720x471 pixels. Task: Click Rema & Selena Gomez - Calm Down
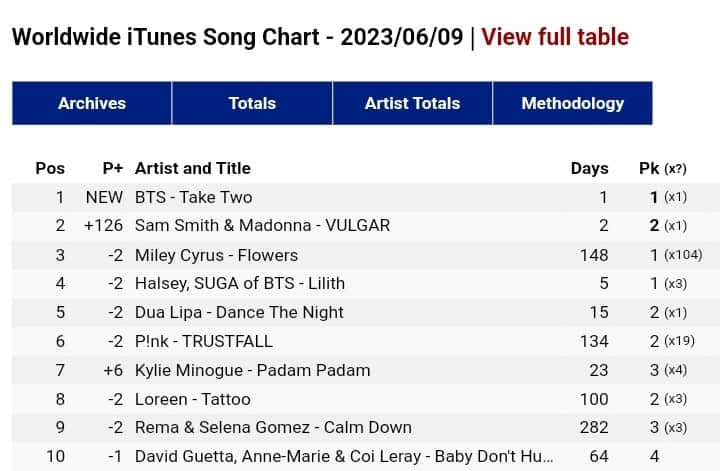click(273, 427)
